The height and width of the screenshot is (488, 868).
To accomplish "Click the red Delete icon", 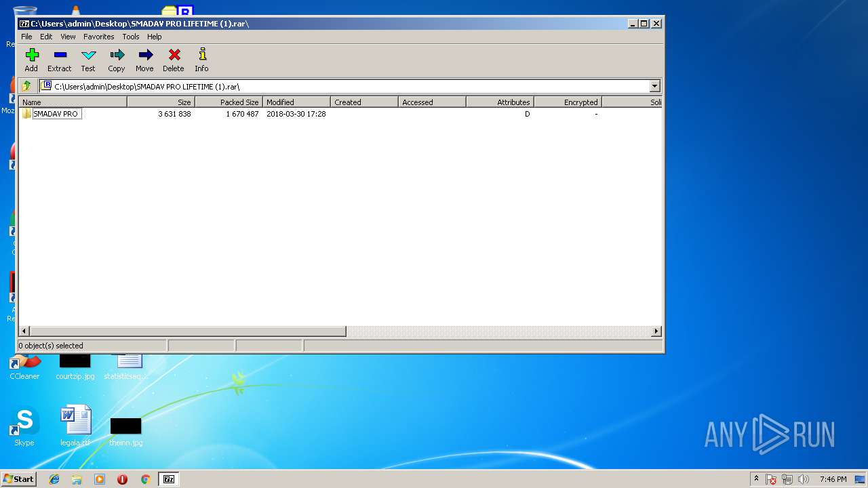I will (174, 60).
